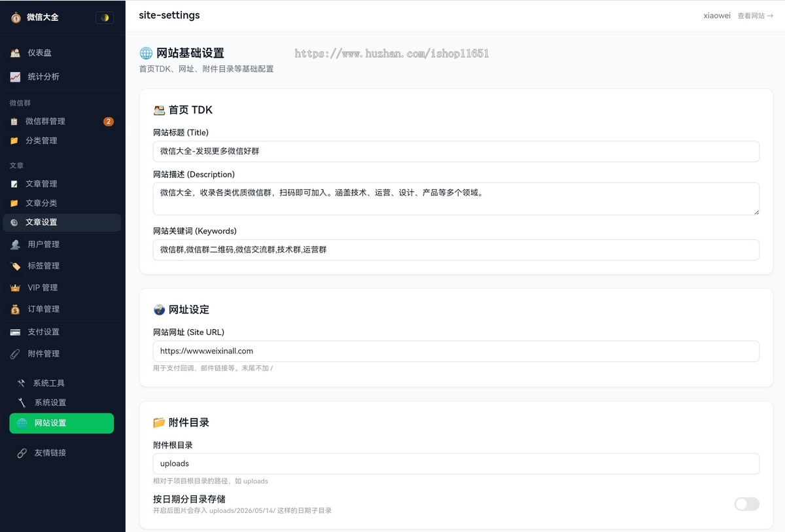Navigate to 订单管理

[x=61, y=309]
